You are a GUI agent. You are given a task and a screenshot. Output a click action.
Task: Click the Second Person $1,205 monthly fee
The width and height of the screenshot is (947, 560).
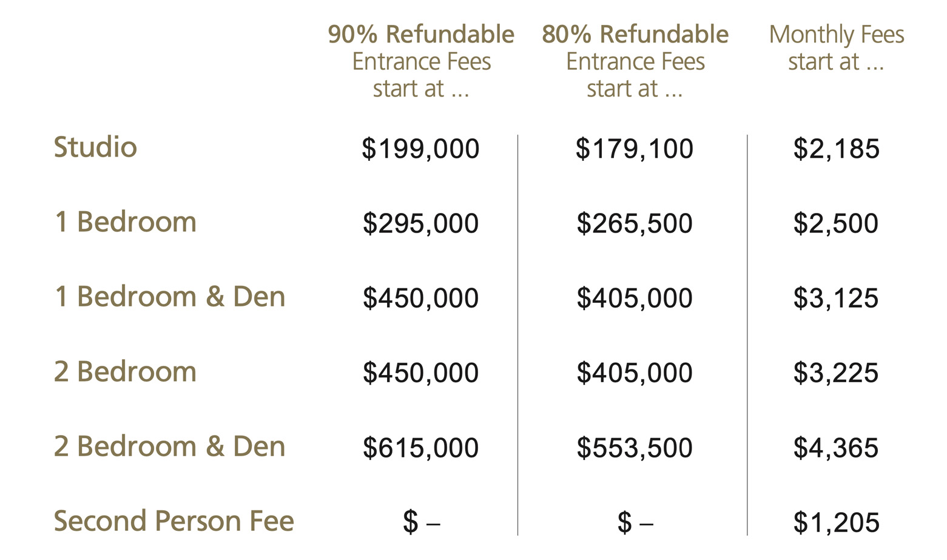836,523
